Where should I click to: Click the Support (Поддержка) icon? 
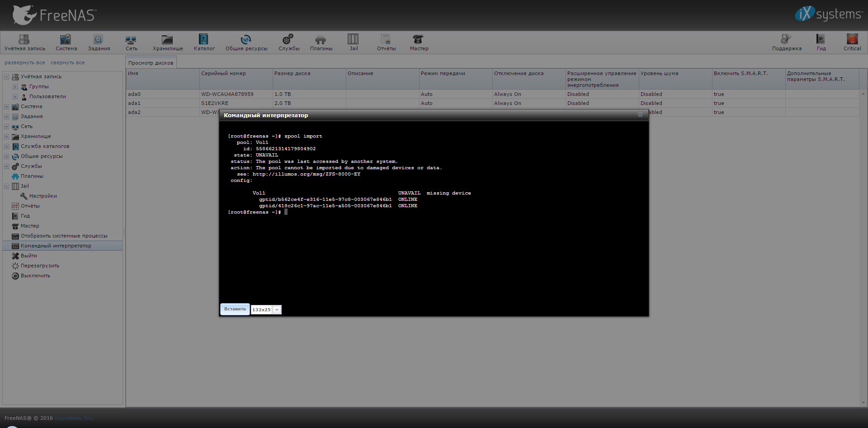pyautogui.click(x=786, y=40)
